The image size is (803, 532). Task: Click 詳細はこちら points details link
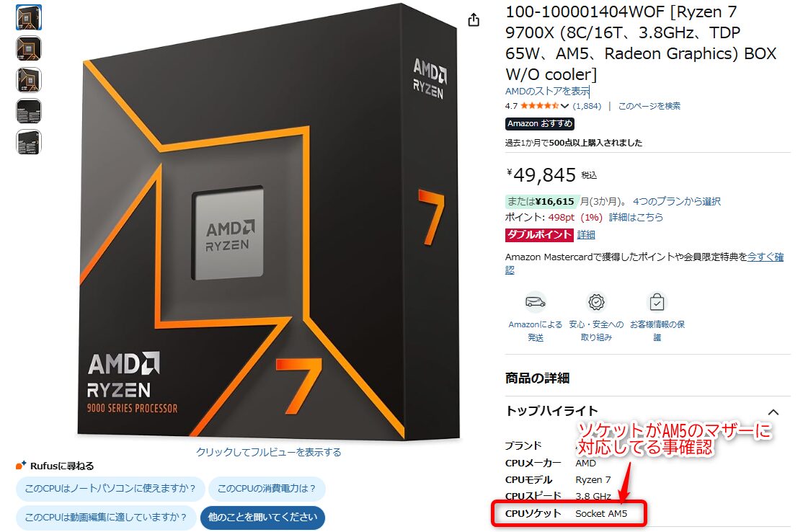pyautogui.click(x=636, y=217)
